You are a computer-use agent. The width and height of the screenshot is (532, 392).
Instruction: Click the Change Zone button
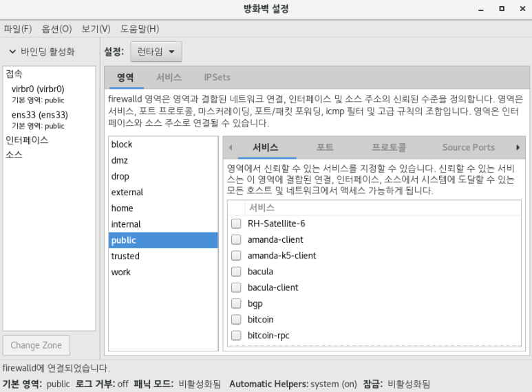pyautogui.click(x=36, y=345)
